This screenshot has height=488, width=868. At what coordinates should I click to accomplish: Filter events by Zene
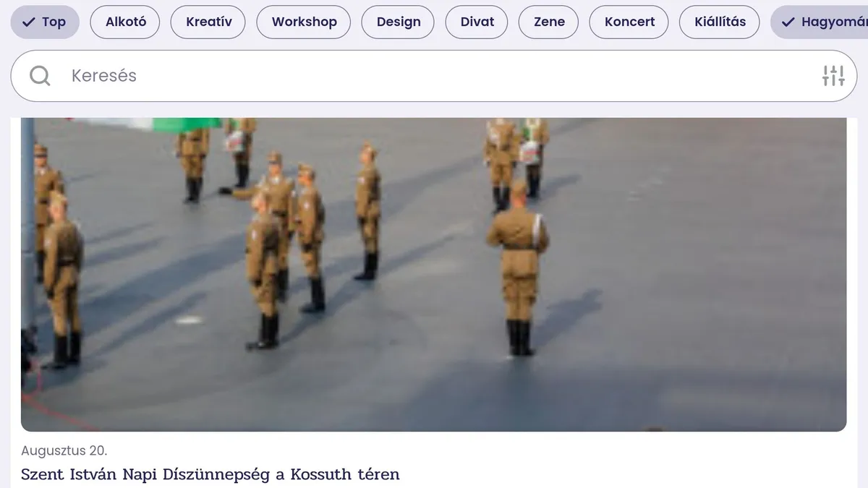[x=549, y=22]
